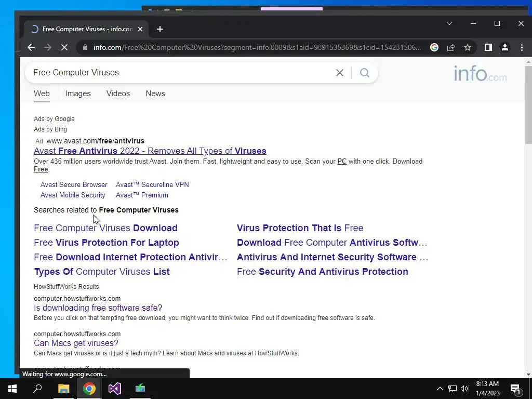Go back to the previous page

[31, 47]
